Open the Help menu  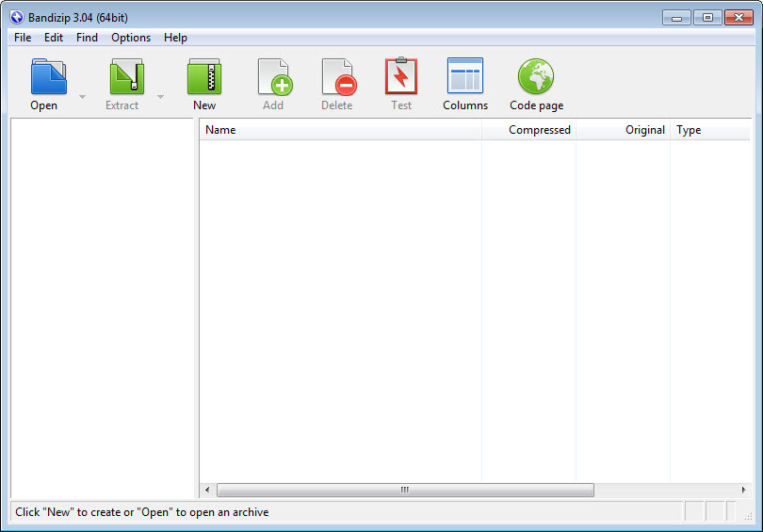(175, 38)
